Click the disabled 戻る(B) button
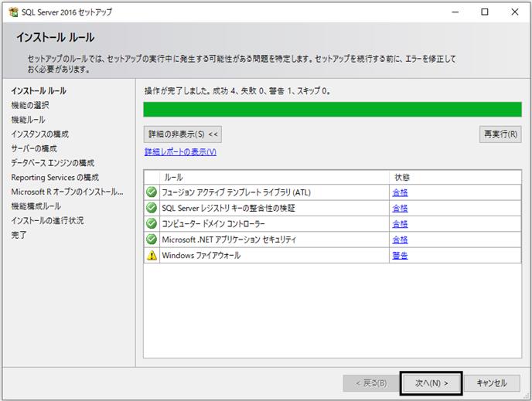The image size is (532, 401). tap(371, 383)
